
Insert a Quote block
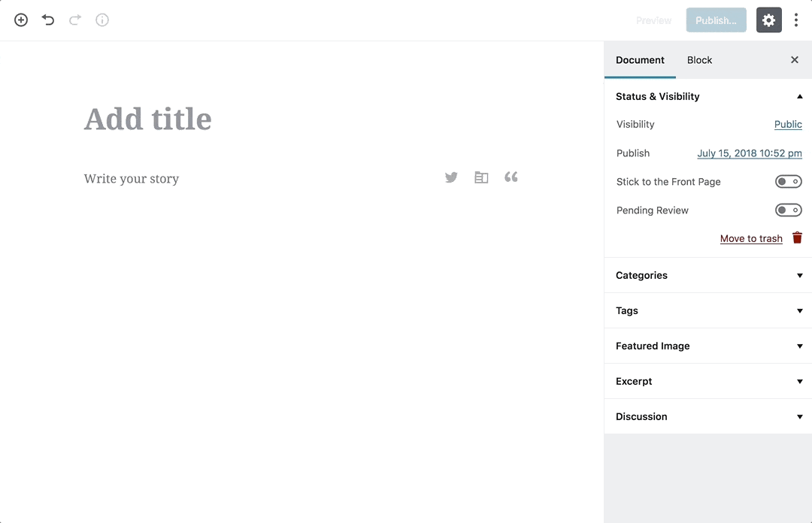point(511,177)
